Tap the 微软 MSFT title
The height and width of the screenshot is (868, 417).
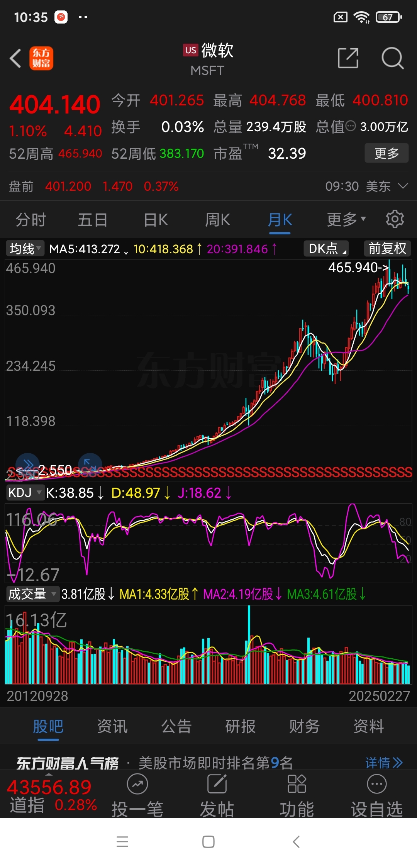coord(208,59)
